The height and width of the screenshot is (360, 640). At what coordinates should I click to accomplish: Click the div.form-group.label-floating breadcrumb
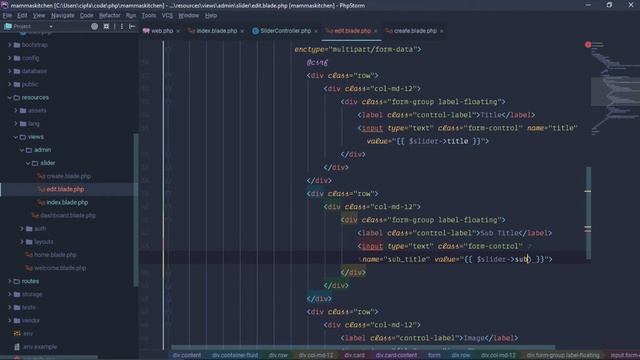pyautogui.click(x=563, y=356)
